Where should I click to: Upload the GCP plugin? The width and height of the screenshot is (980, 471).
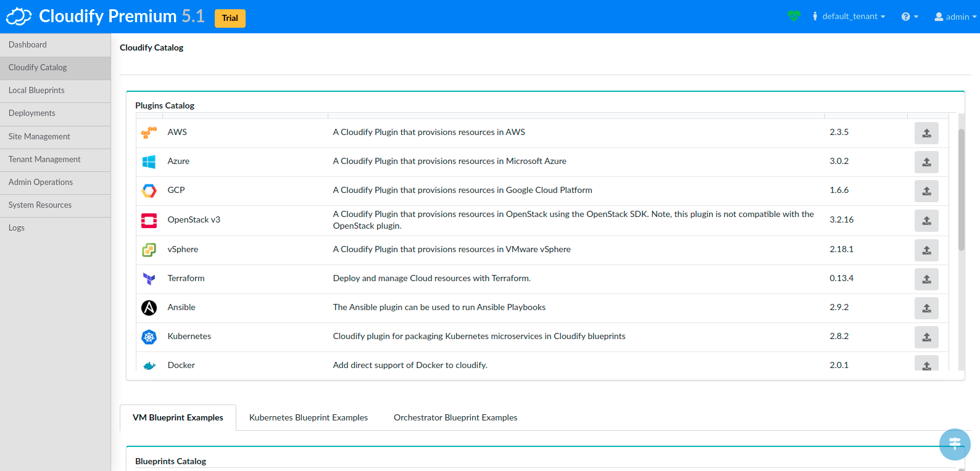coord(926,191)
